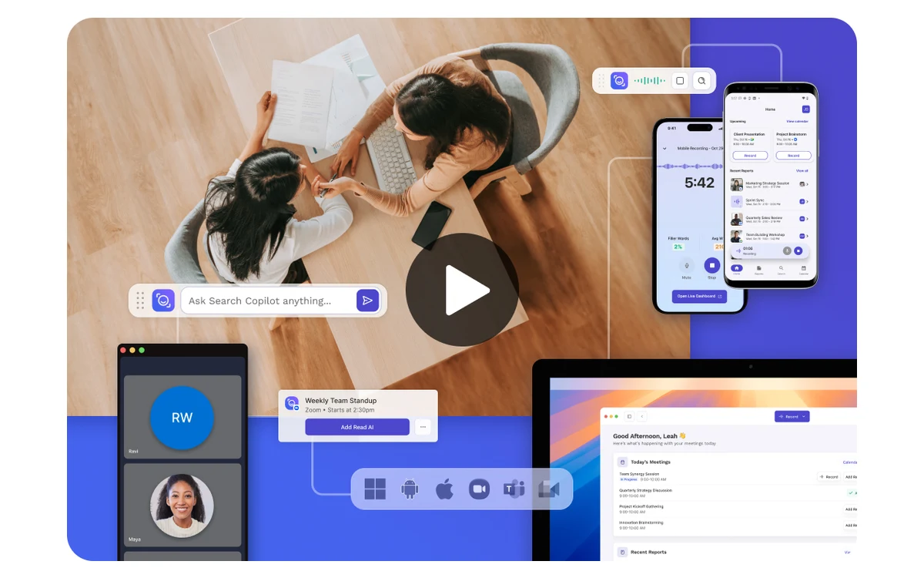This screenshot has width=924, height=578.
Task: Switch to Reports tab on Android phone
Action: [x=759, y=270]
